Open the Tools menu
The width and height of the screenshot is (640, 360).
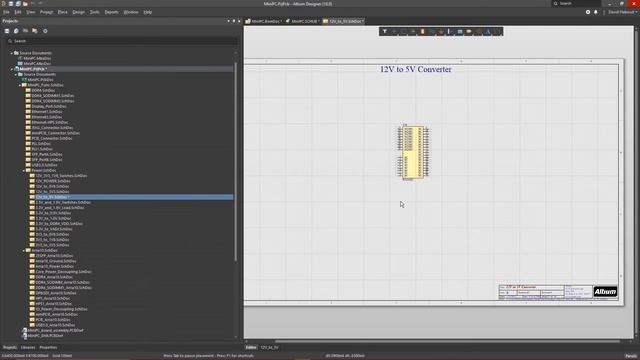94,12
